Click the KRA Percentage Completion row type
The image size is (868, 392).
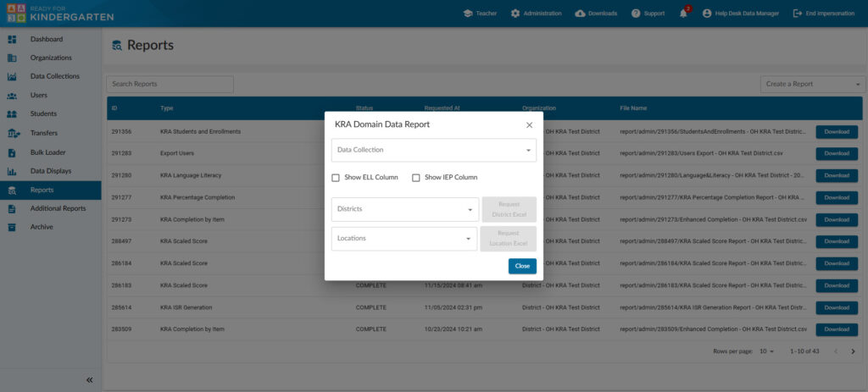[197, 197]
